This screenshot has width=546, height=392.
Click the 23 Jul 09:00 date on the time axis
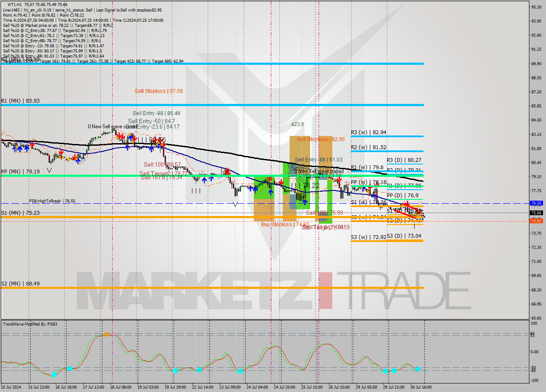[x=229, y=387]
